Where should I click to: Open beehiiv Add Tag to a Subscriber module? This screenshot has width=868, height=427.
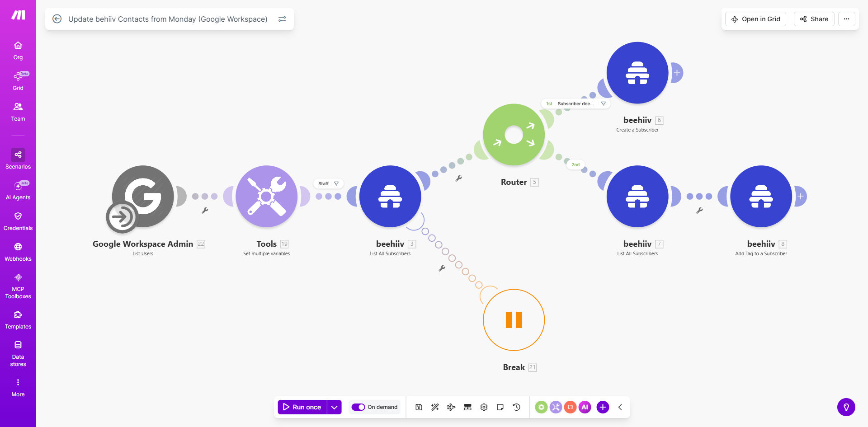coord(761,196)
